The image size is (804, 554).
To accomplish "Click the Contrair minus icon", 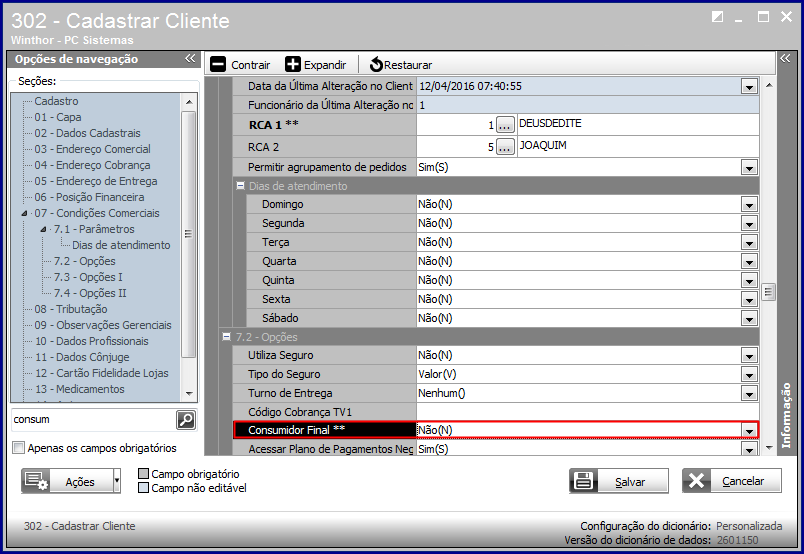I will click(218, 65).
